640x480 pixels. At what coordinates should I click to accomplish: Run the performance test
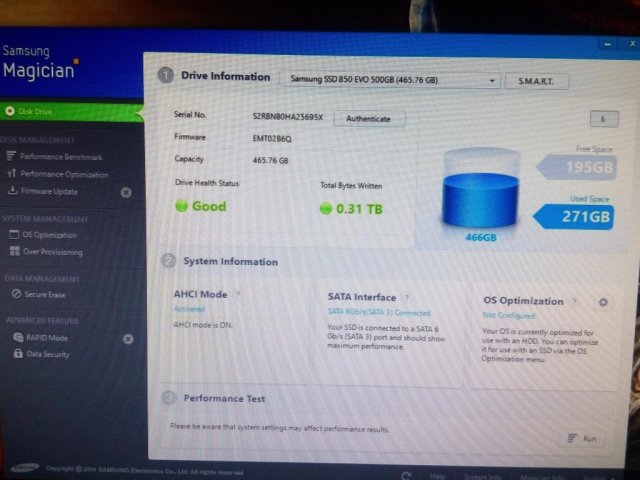[583, 439]
